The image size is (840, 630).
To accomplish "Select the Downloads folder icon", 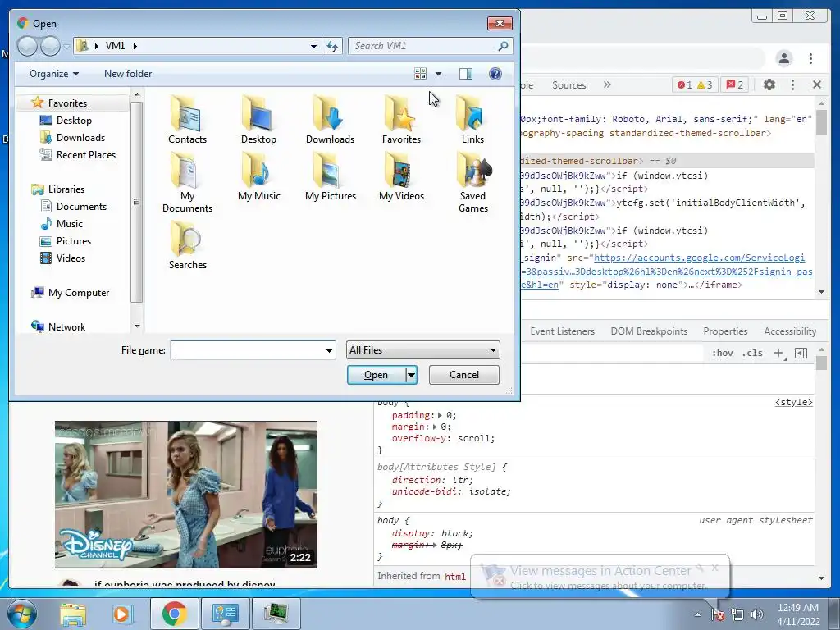I will point(330,120).
